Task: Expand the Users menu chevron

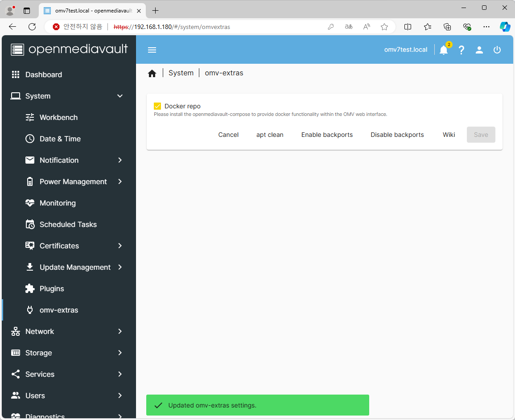Action: (120, 395)
